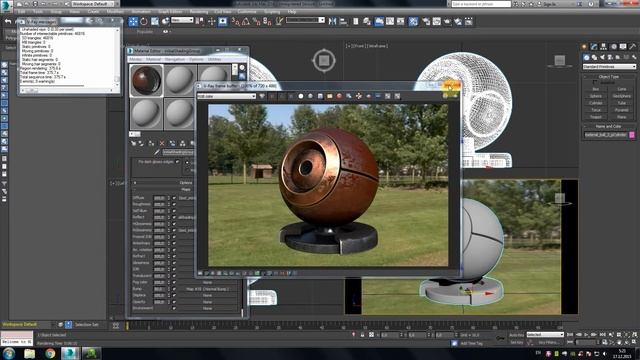Choose the Select and Rotate tool
This screenshot has height=360, width=640.
tap(144, 21)
